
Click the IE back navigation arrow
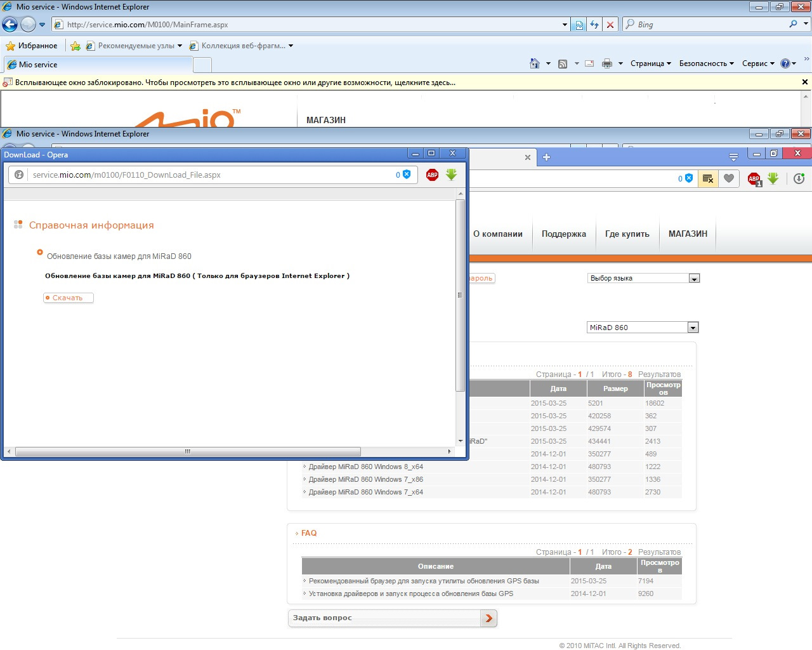pos(10,25)
